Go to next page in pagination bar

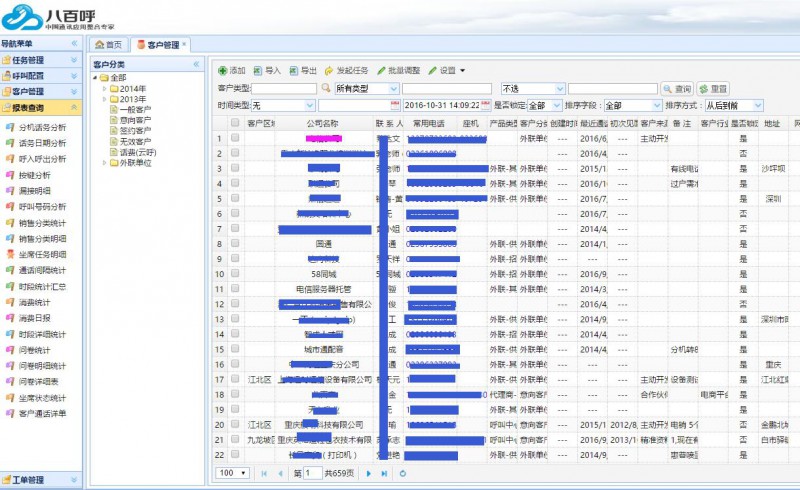[x=369, y=473]
